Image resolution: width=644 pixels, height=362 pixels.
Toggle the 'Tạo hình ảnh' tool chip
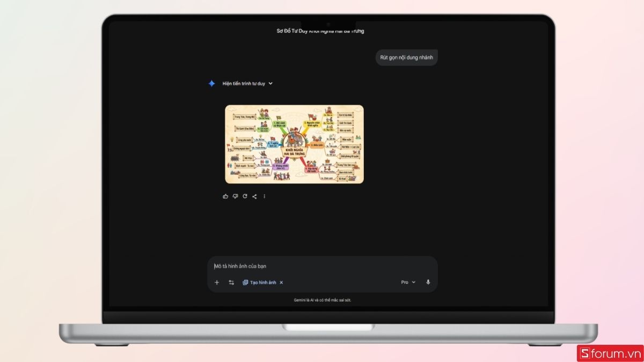pyautogui.click(x=259, y=282)
